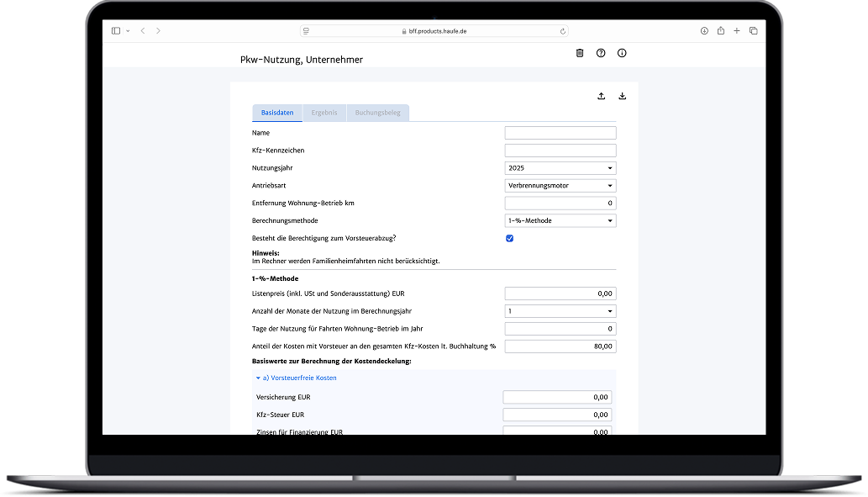This screenshot has height=497, width=868.
Task: Expand the Anzahl der Monate dropdown
Action: [x=560, y=311]
